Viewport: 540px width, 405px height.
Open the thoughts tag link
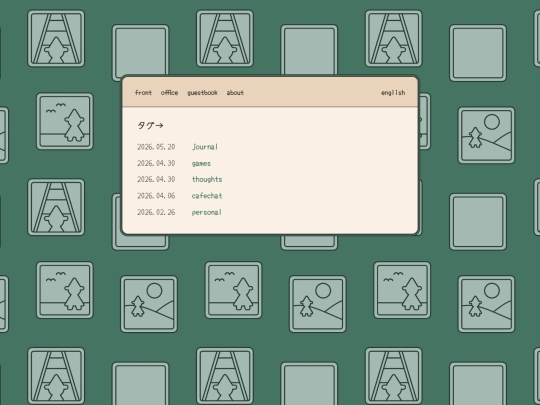(207, 179)
